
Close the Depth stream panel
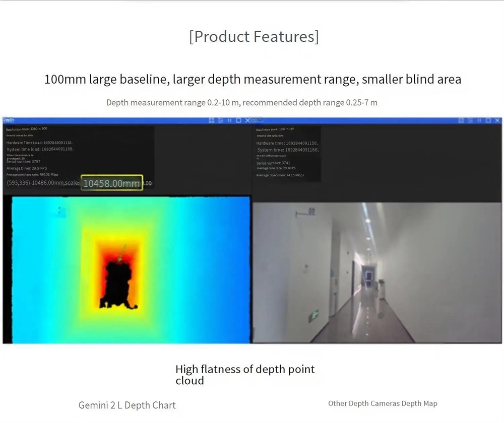click(247, 120)
